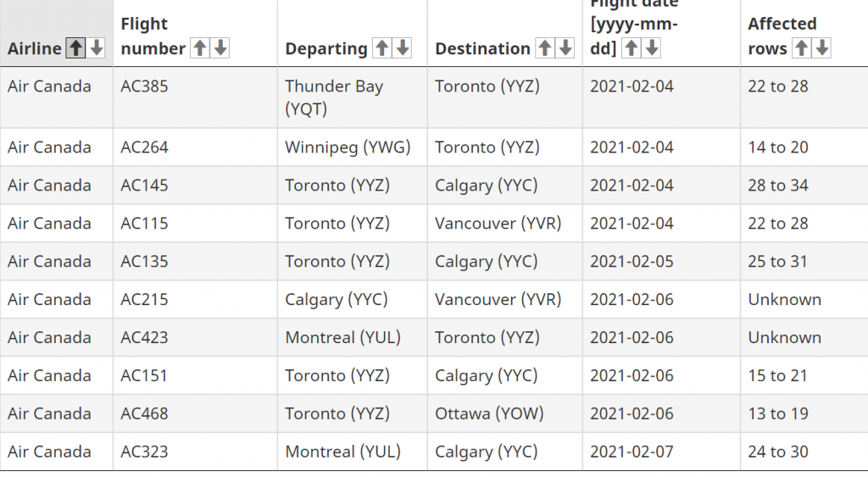Sort Affected rows descending arrow
The width and height of the screenshot is (868, 477).
point(822,48)
